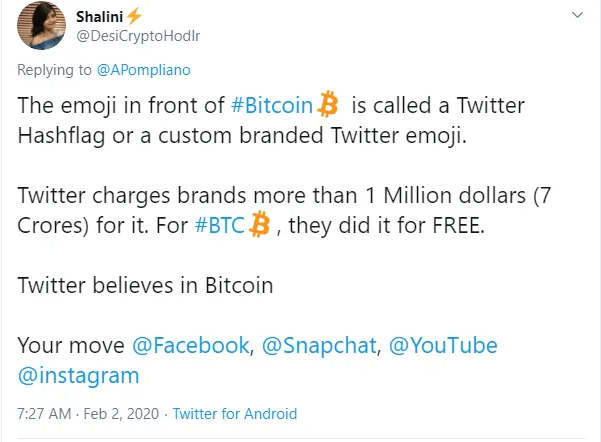Open the Twitter for Android source link
Viewport: 601px width, 442px height.
[235, 414]
